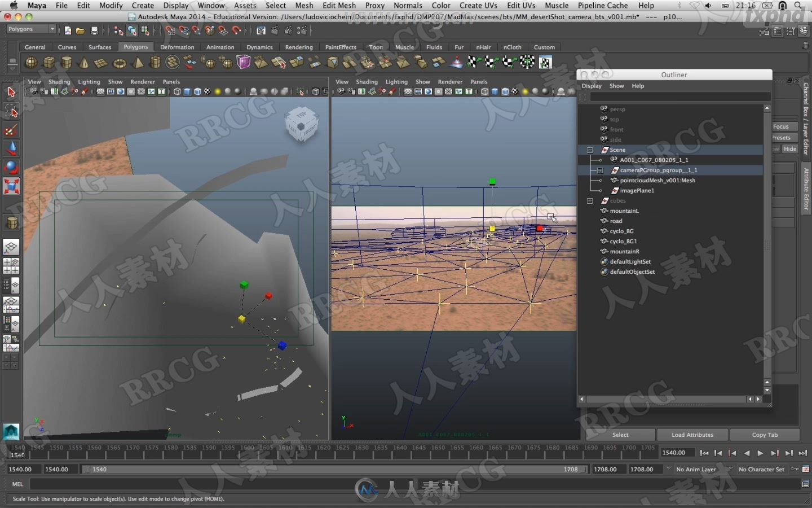This screenshot has height=508, width=812.
Task: Switch to the Rendering shelf tab
Action: [x=299, y=47]
